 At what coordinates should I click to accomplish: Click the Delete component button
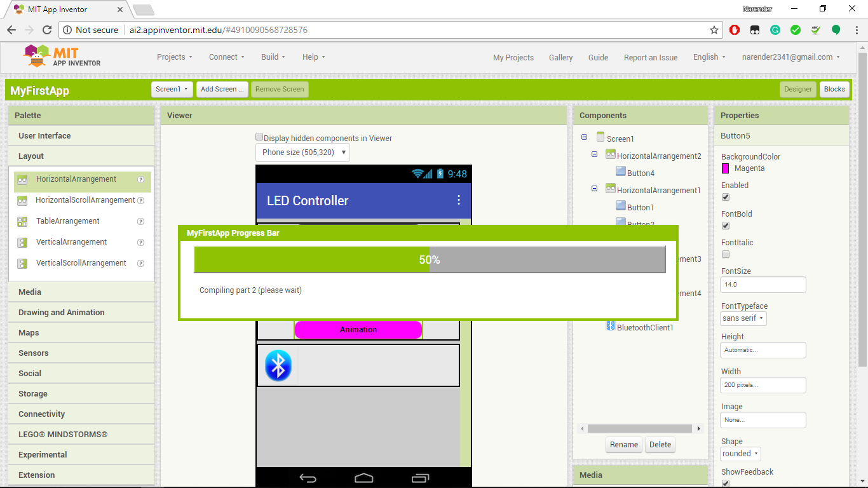[x=660, y=445]
